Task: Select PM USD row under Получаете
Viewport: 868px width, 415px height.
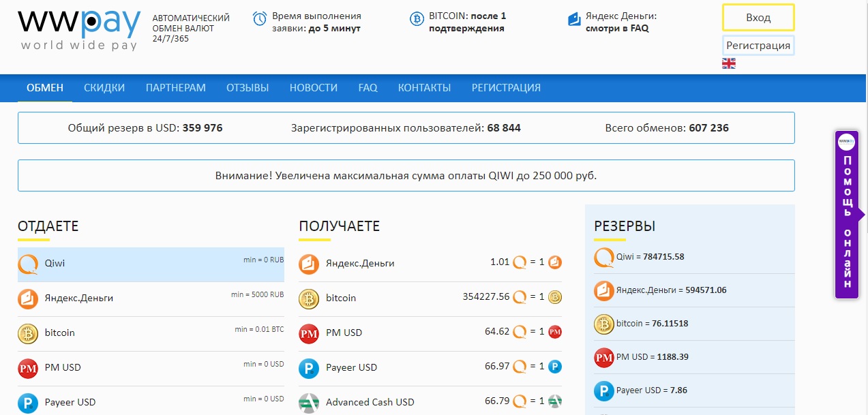Action: pos(430,333)
